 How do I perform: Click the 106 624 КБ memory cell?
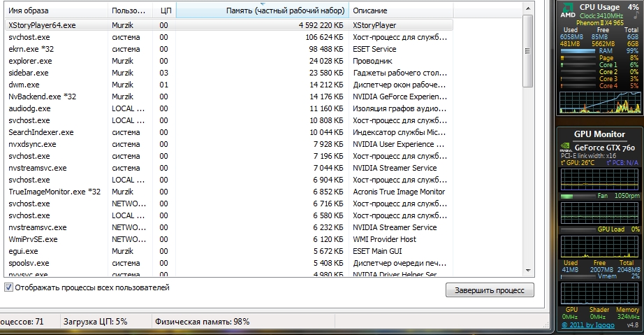325,37
